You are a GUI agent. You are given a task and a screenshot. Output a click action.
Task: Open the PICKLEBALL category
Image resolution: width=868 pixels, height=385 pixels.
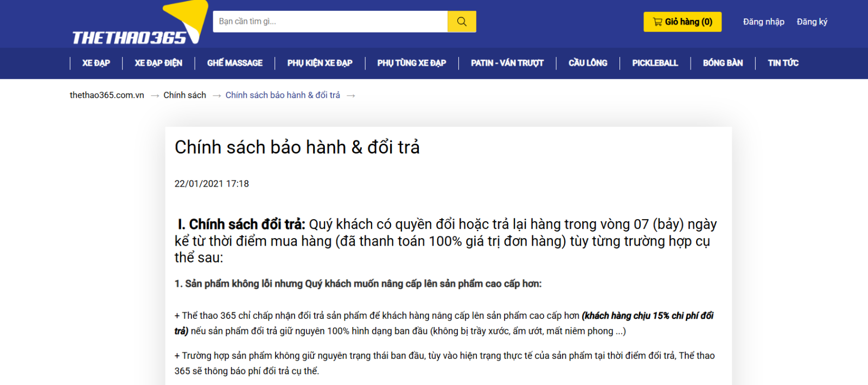(x=655, y=63)
